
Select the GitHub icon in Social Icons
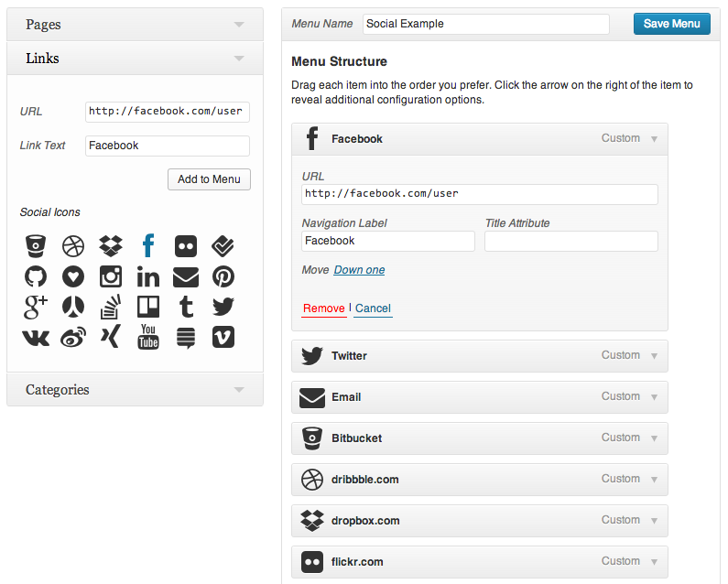click(x=36, y=276)
